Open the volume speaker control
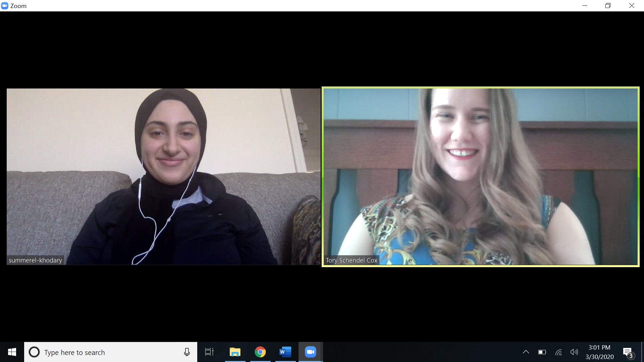644x362 pixels. tap(574, 352)
